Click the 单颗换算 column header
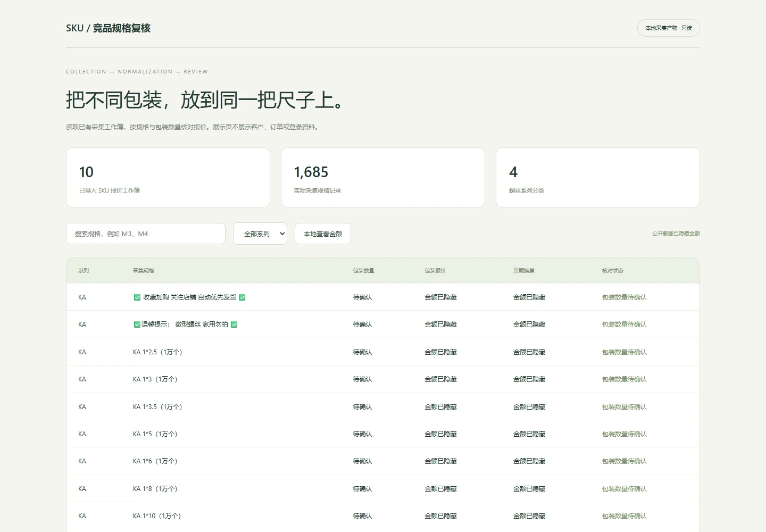 click(x=524, y=271)
